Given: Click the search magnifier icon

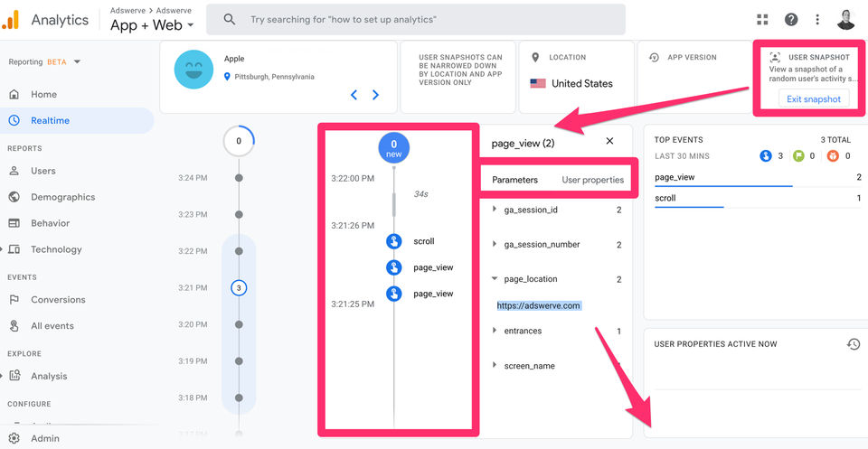Looking at the screenshot, I should (229, 19).
